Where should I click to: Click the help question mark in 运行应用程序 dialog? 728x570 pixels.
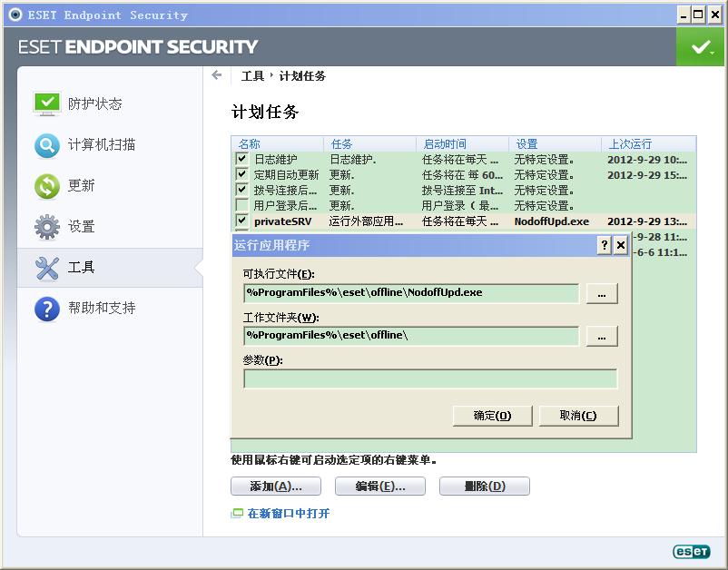(604, 245)
